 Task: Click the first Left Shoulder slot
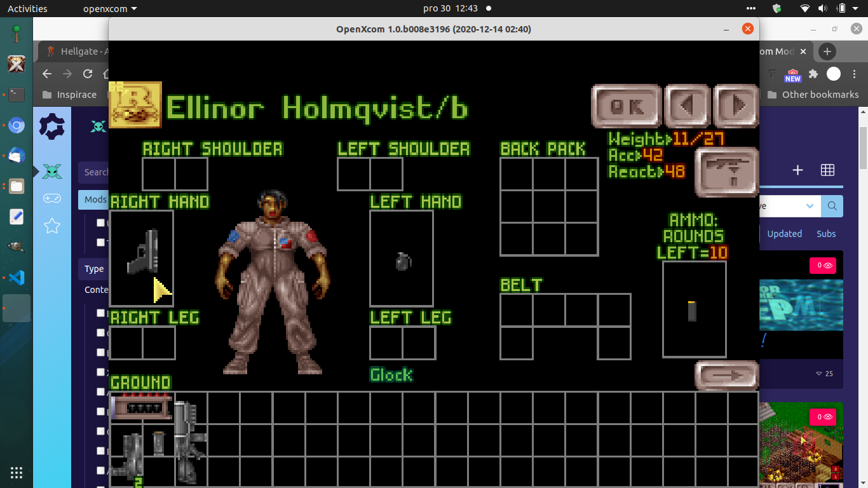[x=354, y=174]
